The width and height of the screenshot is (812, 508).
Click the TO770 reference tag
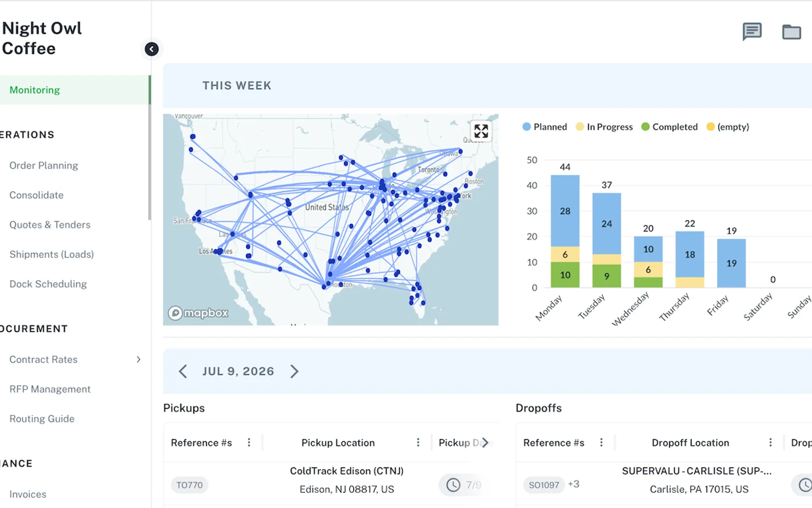coord(189,485)
